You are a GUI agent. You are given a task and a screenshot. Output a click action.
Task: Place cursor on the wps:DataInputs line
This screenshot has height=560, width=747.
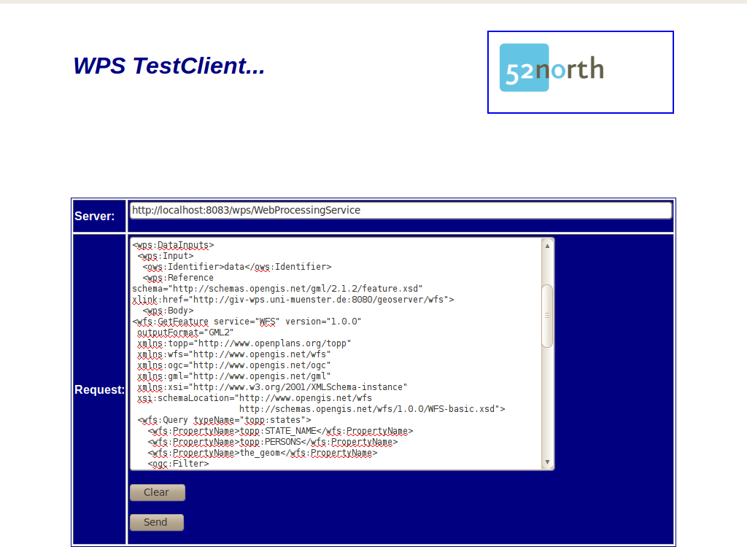[x=173, y=245]
